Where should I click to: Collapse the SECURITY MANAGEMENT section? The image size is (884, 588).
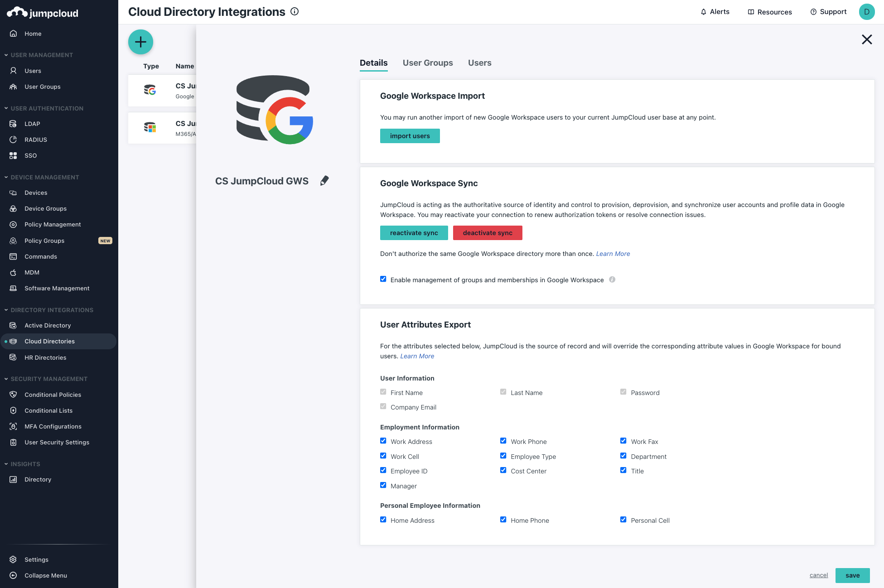[x=6, y=379]
